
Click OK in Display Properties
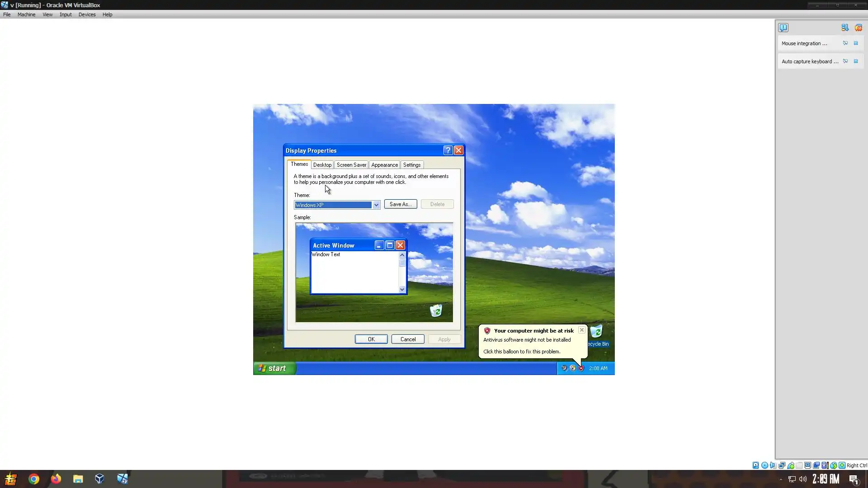[371, 339]
